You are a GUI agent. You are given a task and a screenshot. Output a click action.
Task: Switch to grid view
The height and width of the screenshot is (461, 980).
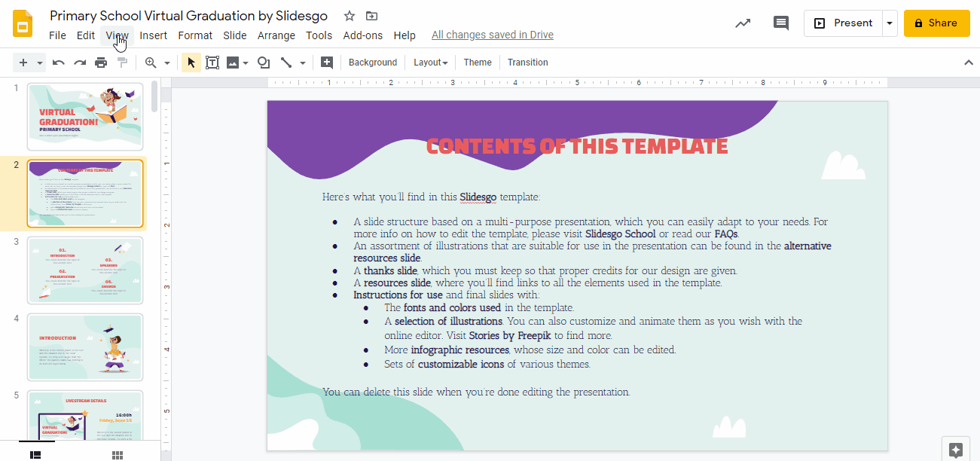tap(118, 454)
